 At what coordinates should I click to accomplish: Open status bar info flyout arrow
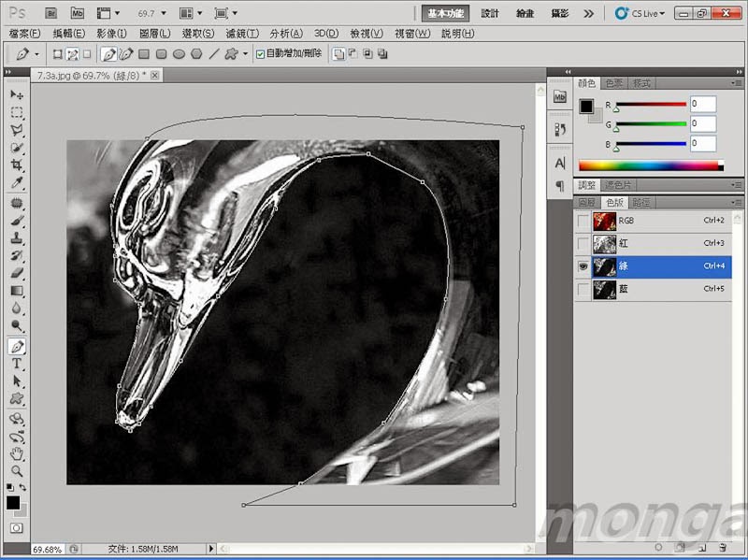tap(211, 549)
